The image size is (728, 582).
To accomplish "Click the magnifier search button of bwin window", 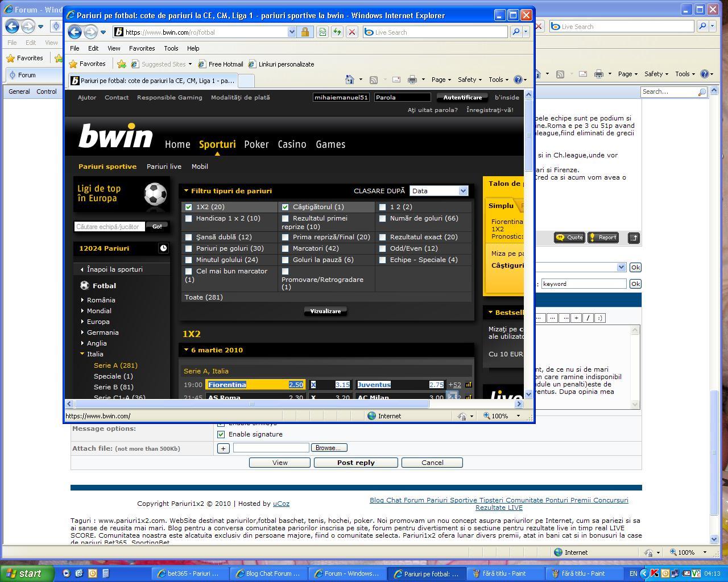I will [516, 32].
